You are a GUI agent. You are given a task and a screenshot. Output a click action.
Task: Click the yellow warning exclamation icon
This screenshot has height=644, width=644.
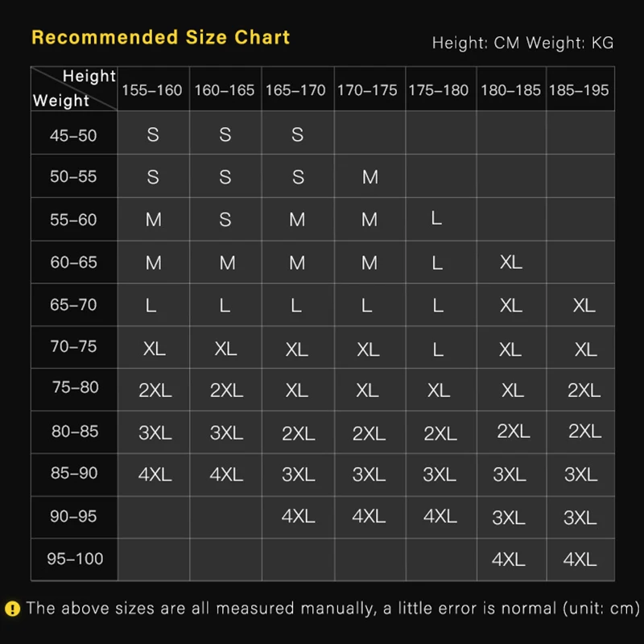click(x=12, y=609)
